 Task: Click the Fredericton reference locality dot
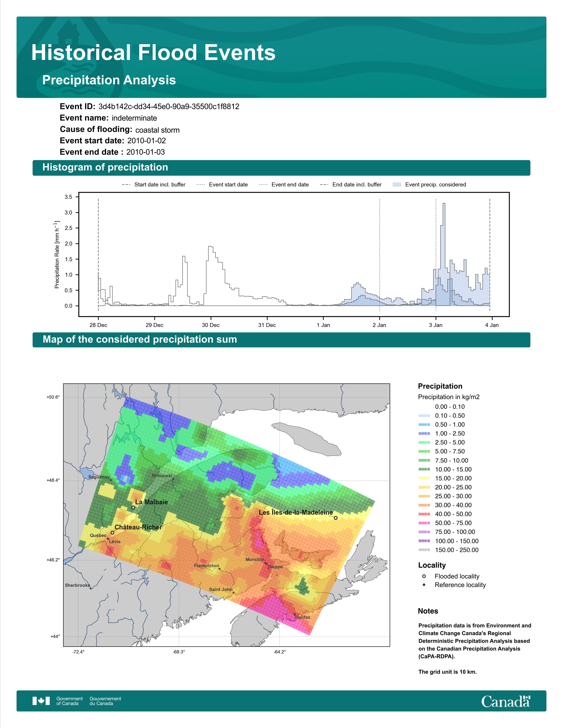coord(219,569)
